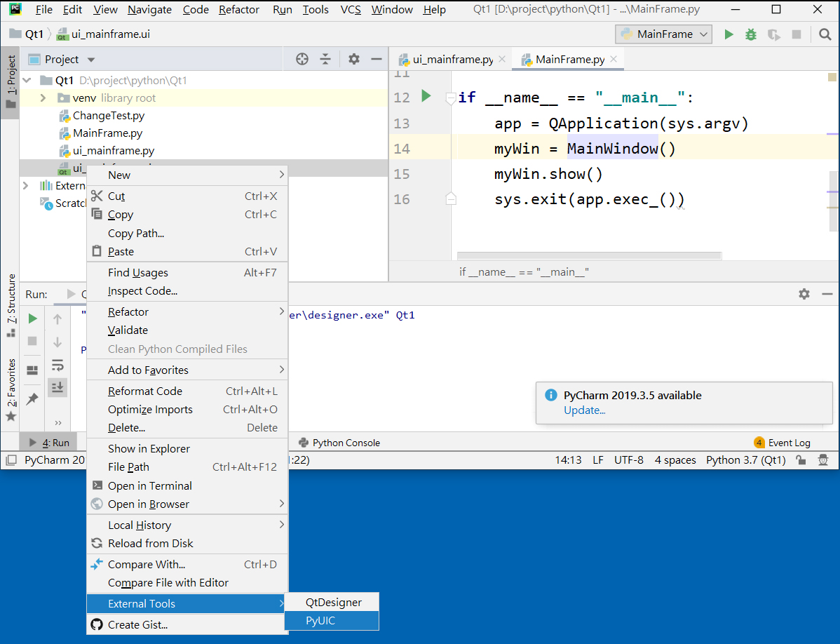
Task: Open the Refactor menu in menu bar
Action: coord(239,10)
